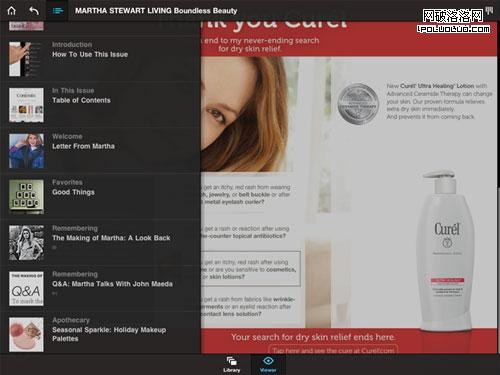Select 'Q&A: Martha Talks With John Maeda'

pyautogui.click(x=112, y=284)
